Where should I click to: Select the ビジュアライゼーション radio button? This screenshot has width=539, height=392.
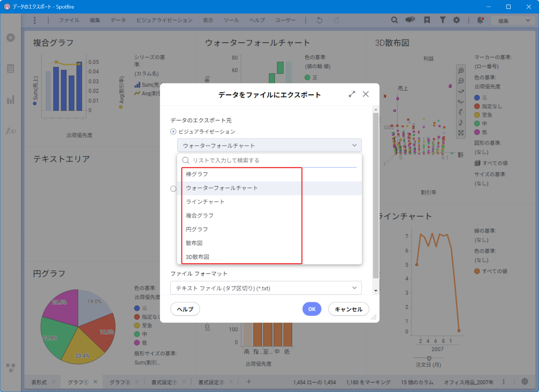pyautogui.click(x=173, y=131)
